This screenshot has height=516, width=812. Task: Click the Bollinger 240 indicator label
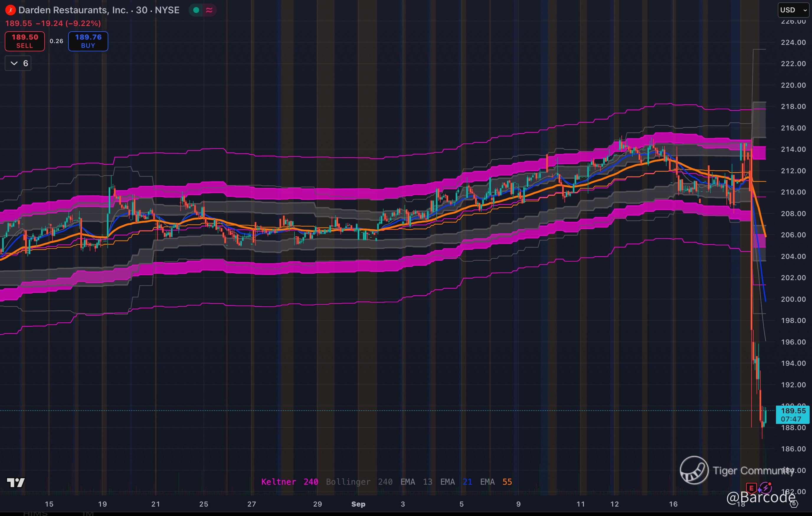point(359,482)
